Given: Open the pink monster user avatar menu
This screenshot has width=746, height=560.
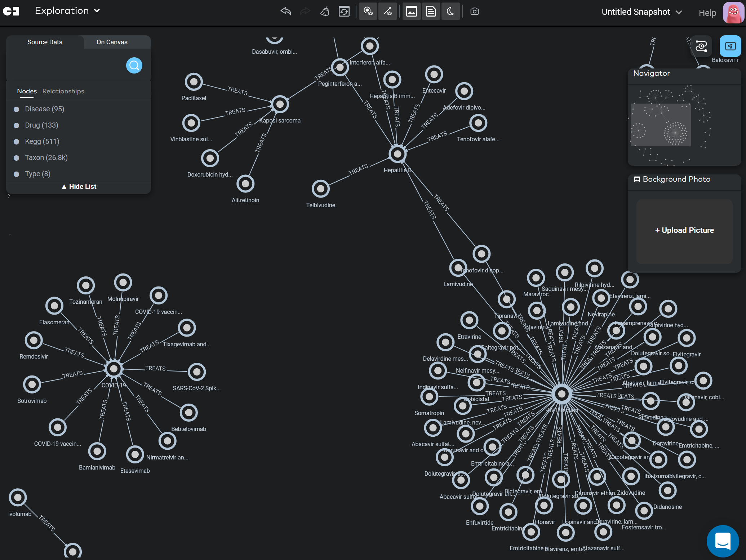Looking at the screenshot, I should (x=733, y=12).
